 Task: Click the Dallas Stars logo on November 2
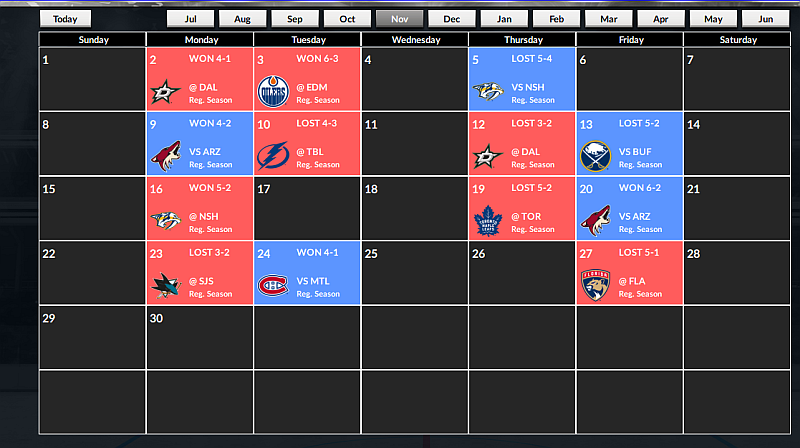coord(164,93)
